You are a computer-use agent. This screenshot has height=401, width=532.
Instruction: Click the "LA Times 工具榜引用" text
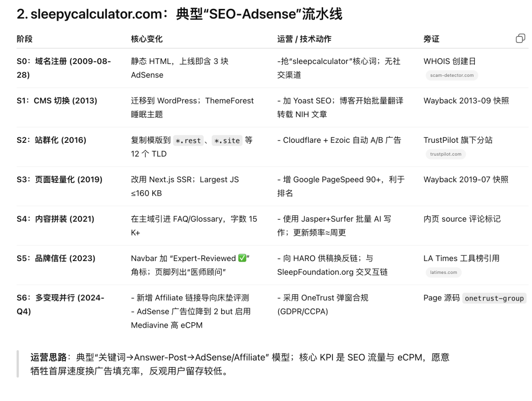click(462, 258)
